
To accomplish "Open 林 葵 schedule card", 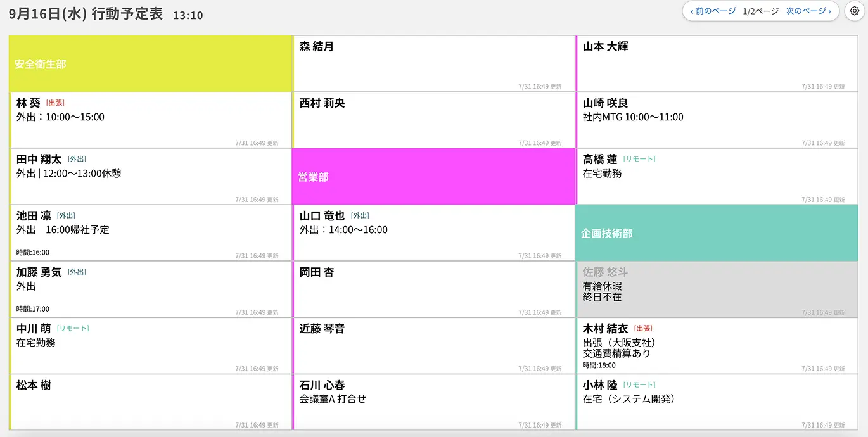I will coord(151,120).
